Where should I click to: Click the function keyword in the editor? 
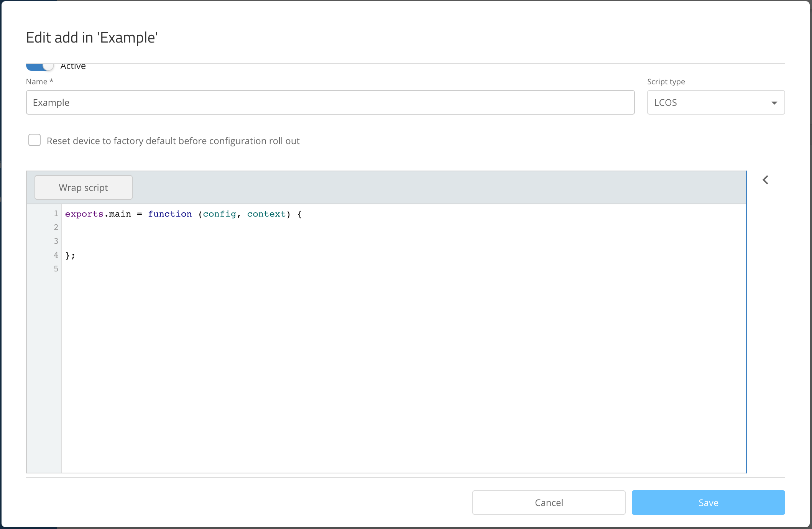(x=170, y=214)
